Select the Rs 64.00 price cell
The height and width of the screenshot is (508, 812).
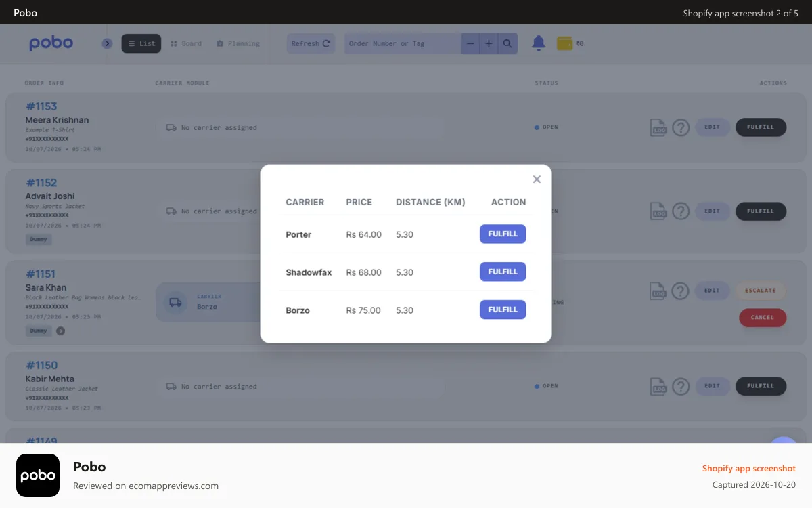pyautogui.click(x=364, y=234)
